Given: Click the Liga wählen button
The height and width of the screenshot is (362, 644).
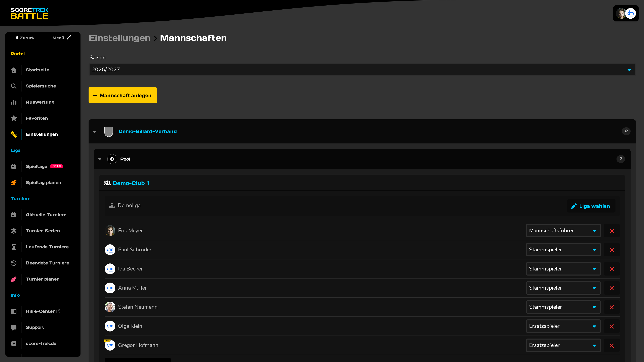Looking at the screenshot, I should [591, 206].
